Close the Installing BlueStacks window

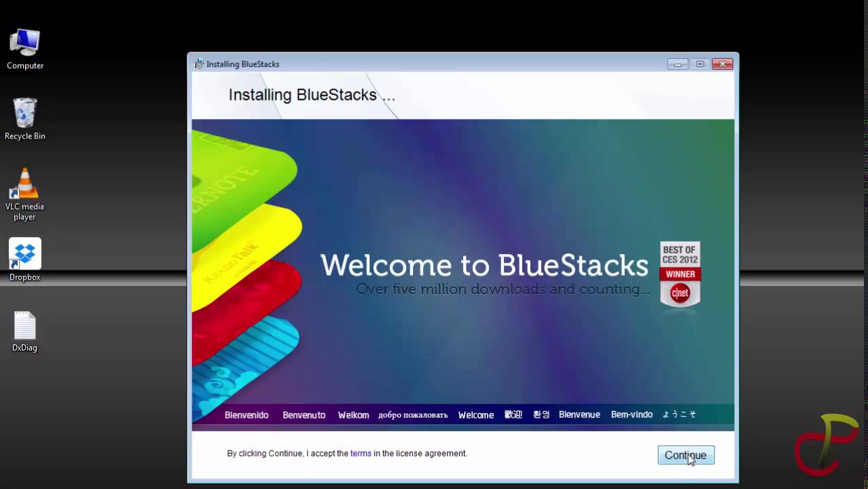(x=723, y=64)
